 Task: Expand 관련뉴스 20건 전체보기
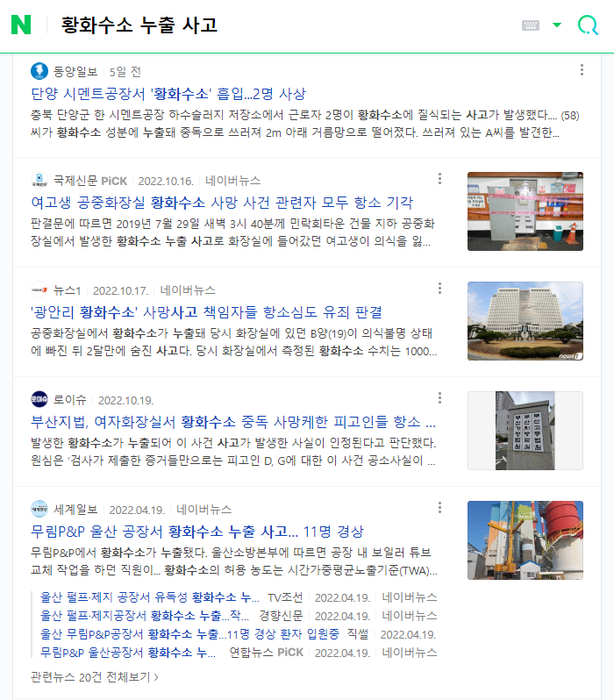click(x=95, y=677)
